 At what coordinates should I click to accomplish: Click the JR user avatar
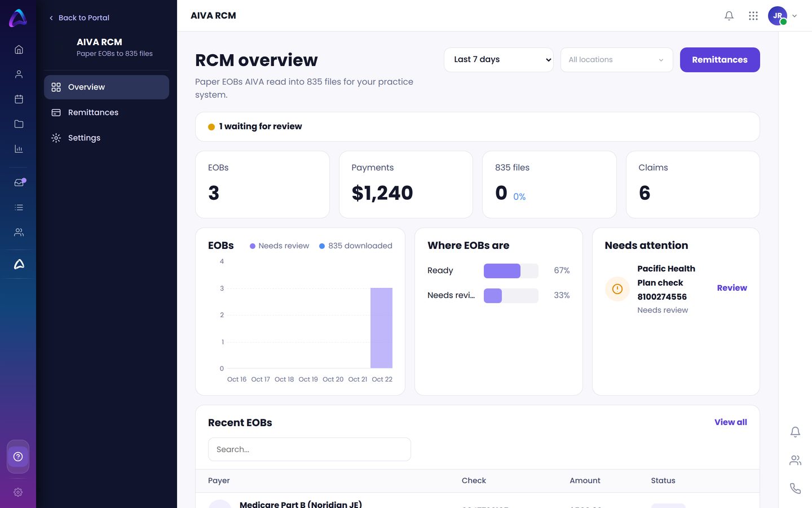click(x=778, y=16)
